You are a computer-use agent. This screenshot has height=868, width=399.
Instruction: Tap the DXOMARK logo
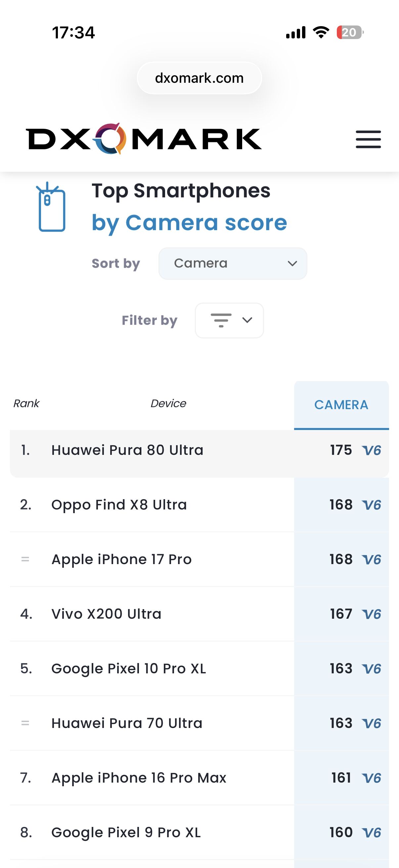[144, 138]
